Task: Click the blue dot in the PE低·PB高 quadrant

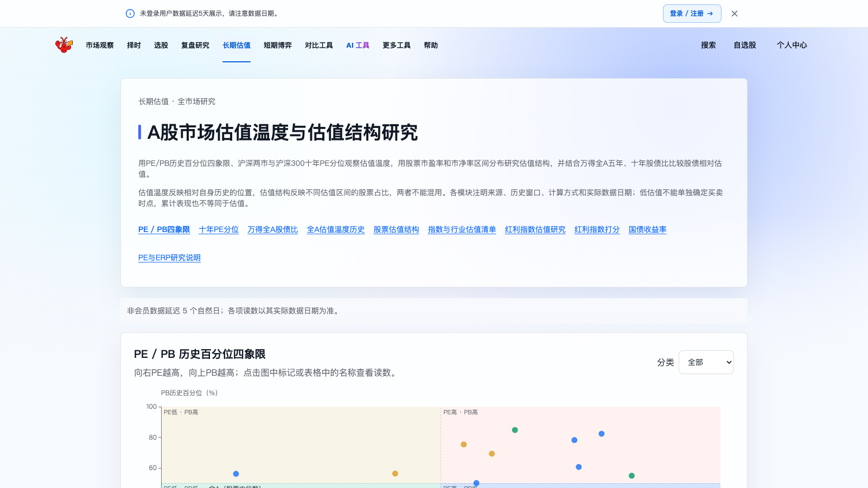Action: 236,474
